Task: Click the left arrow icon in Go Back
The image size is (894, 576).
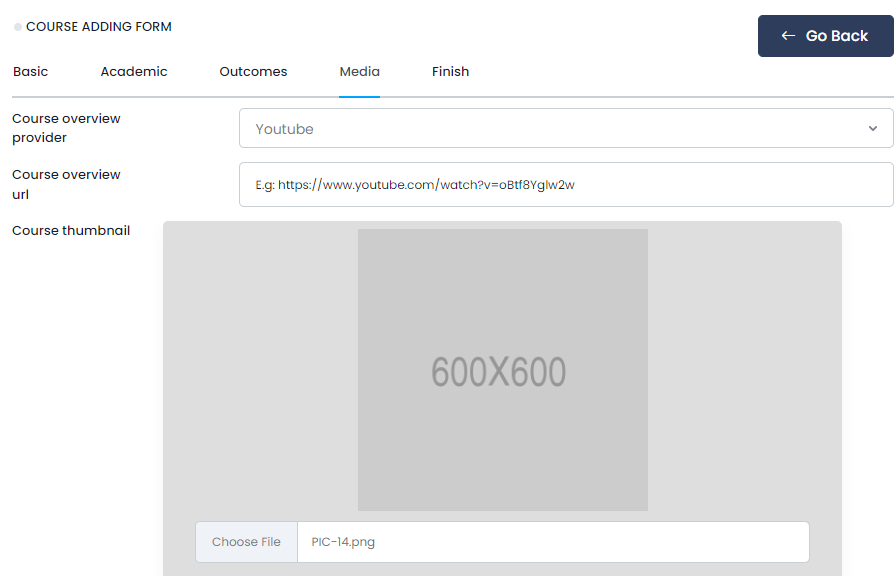Action: coord(788,36)
